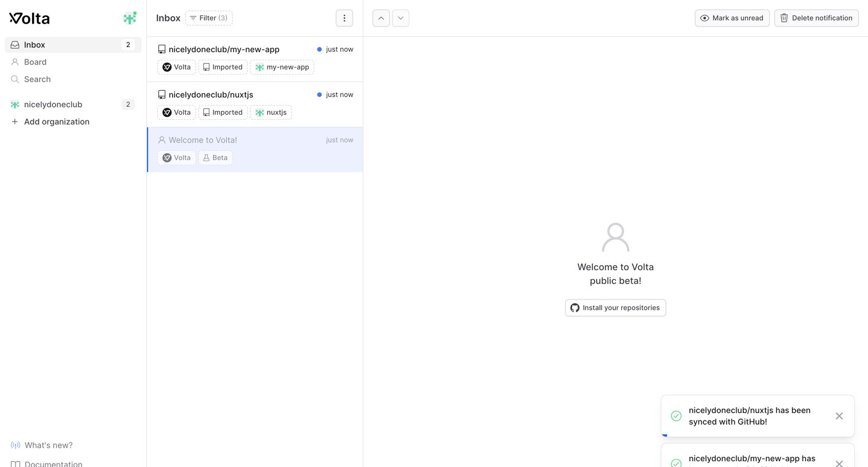Open the inbox three-dot options menu
This screenshot has height=467, width=868.
click(x=344, y=18)
